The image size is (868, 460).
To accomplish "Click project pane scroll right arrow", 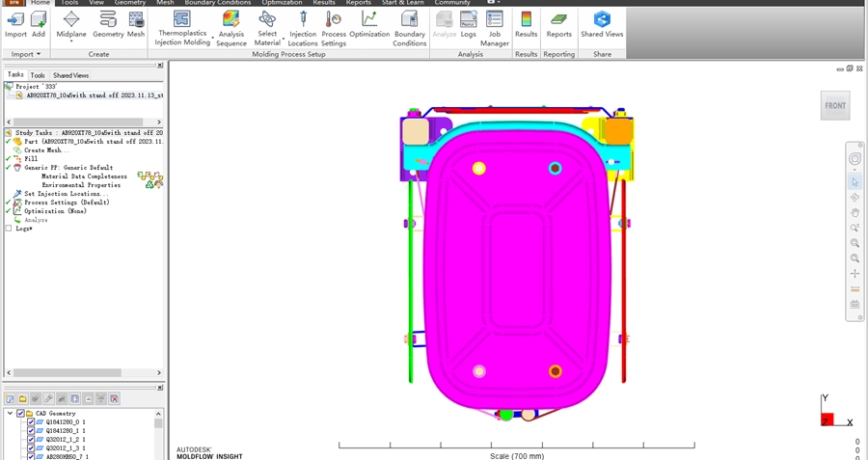I will (159, 122).
